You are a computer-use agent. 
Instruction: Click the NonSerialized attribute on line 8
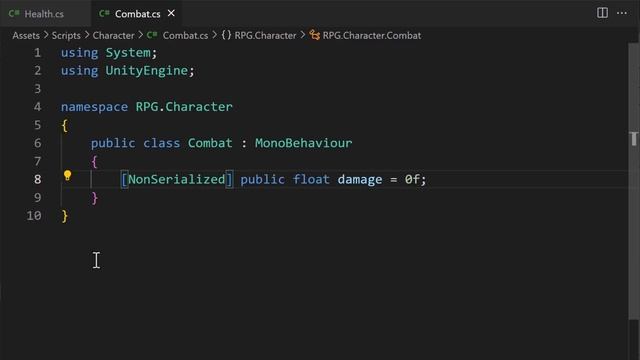[x=177, y=179]
